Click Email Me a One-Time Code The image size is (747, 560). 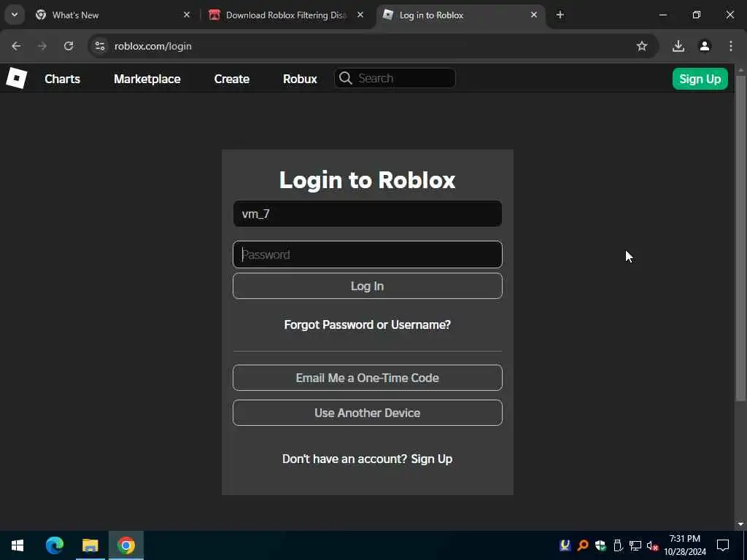pyautogui.click(x=368, y=378)
